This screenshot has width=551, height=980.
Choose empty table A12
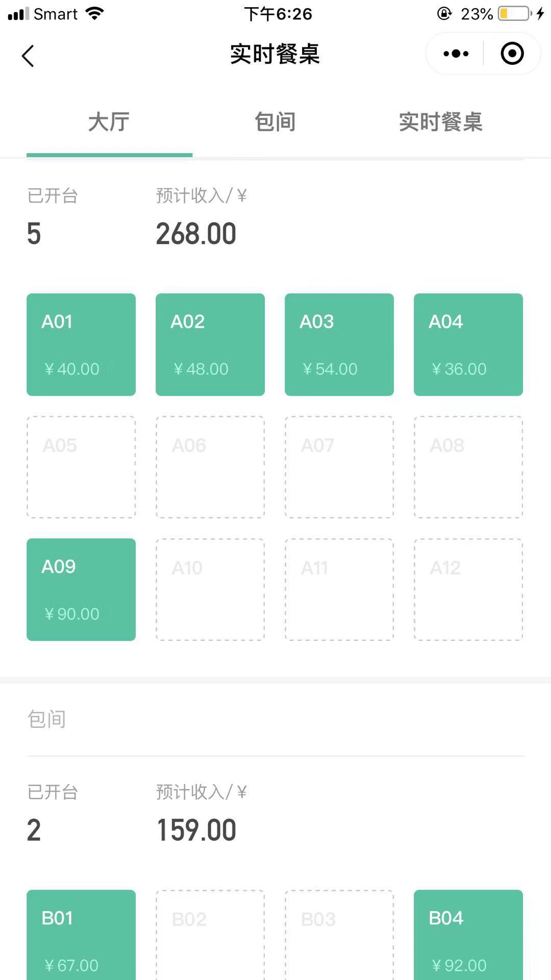point(468,590)
